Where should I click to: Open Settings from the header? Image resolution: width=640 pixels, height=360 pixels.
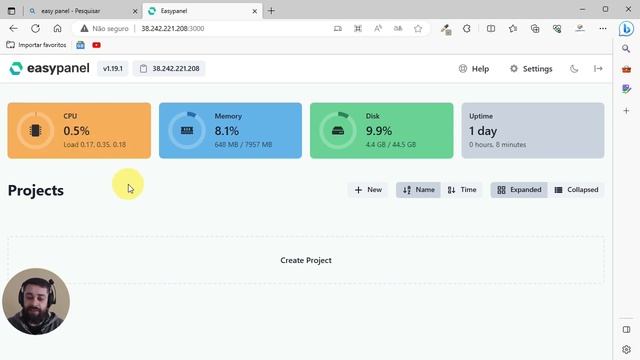tap(531, 69)
